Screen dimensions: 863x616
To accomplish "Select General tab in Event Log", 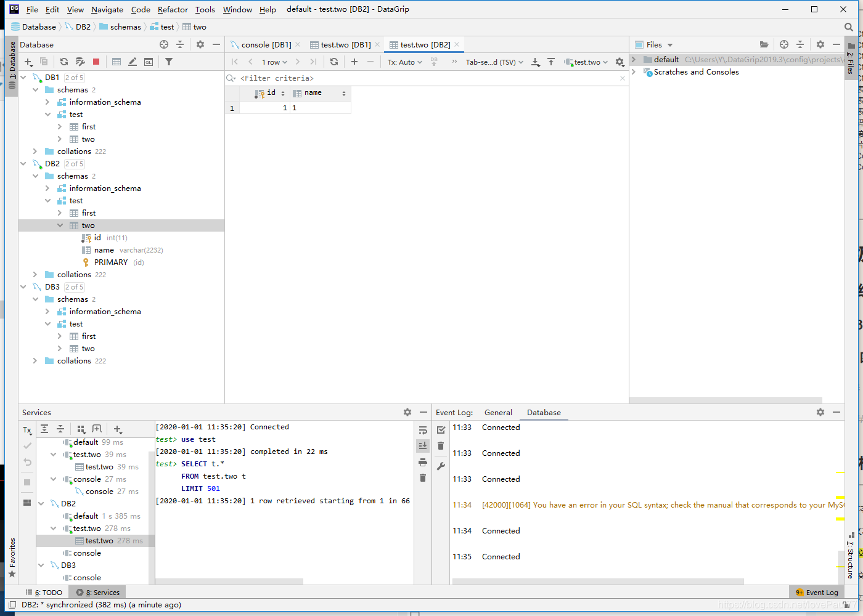I will pos(498,413).
